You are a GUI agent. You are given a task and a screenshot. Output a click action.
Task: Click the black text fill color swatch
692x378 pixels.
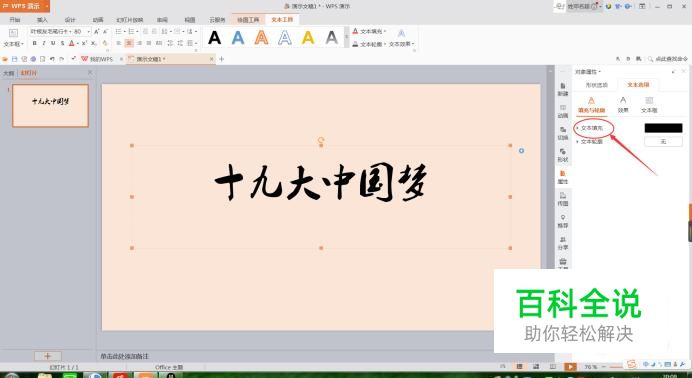663,128
